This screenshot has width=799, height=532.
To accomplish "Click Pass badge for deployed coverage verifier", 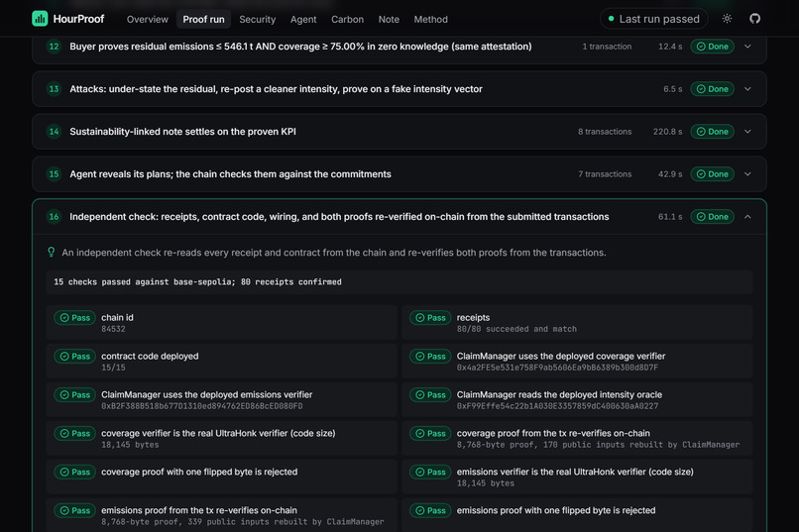I will tap(430, 357).
